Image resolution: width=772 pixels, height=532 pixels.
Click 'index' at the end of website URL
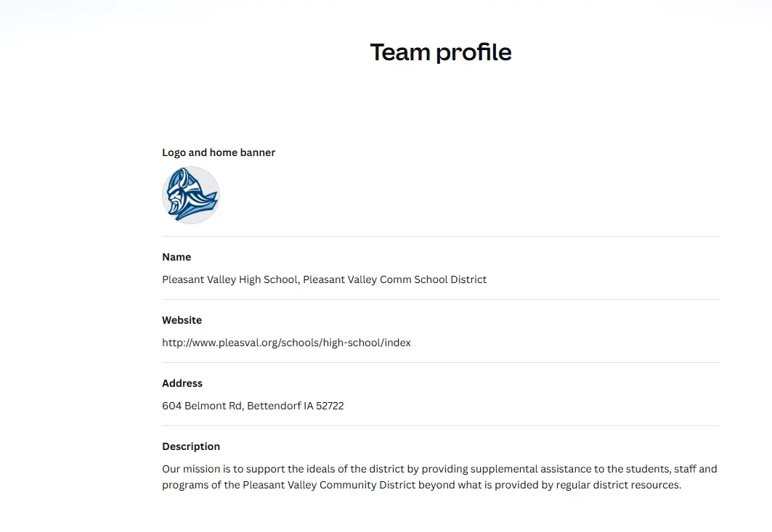coord(398,343)
